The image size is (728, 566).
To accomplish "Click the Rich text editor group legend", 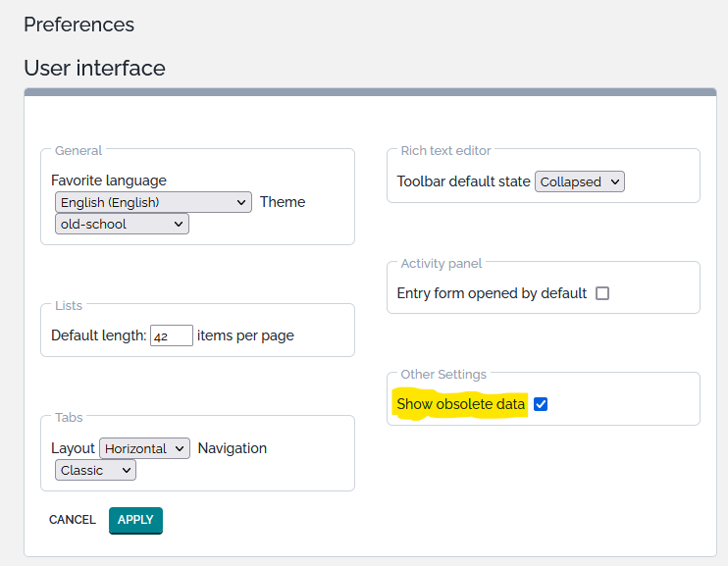I will coord(445,151).
